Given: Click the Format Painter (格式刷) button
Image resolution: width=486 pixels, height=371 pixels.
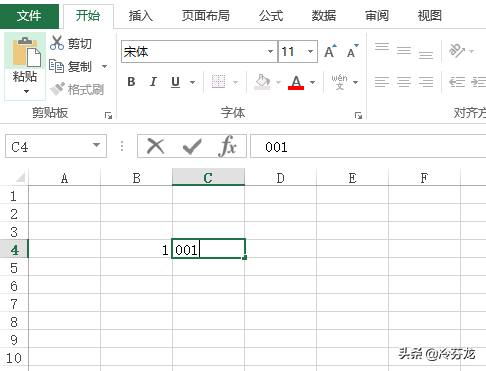Looking at the screenshot, I should point(77,89).
